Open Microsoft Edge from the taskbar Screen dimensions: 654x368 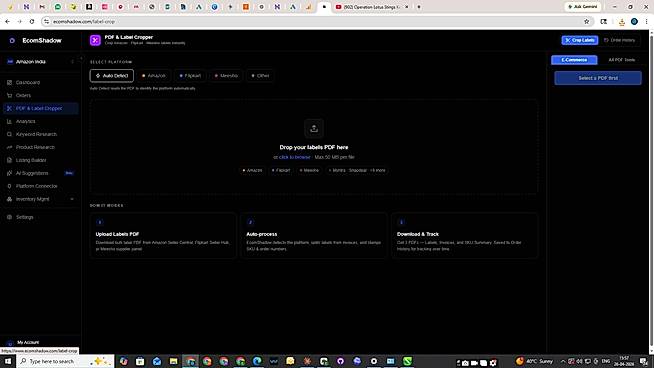(x=257, y=361)
